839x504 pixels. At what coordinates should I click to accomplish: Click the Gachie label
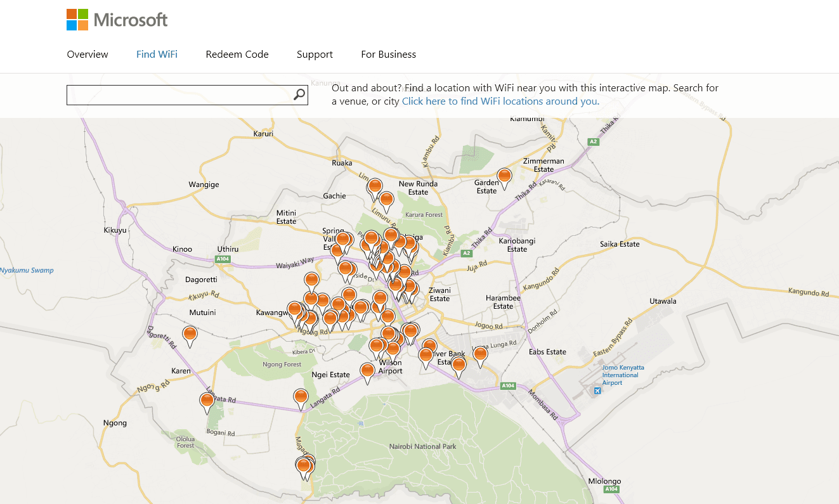pyautogui.click(x=334, y=196)
